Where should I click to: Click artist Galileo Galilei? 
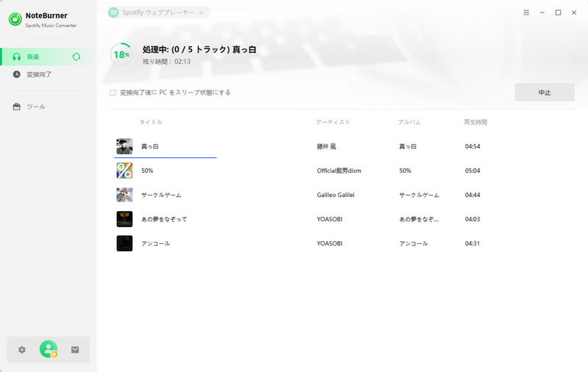tap(336, 195)
